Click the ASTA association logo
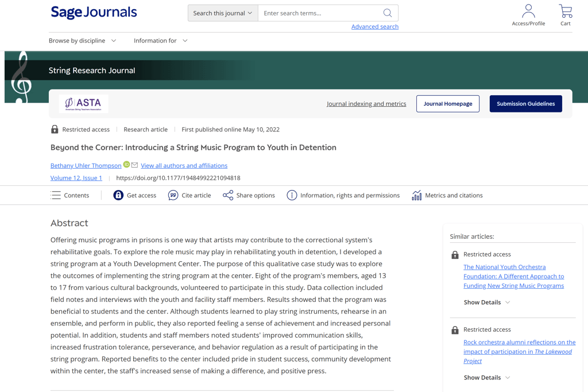 84,104
